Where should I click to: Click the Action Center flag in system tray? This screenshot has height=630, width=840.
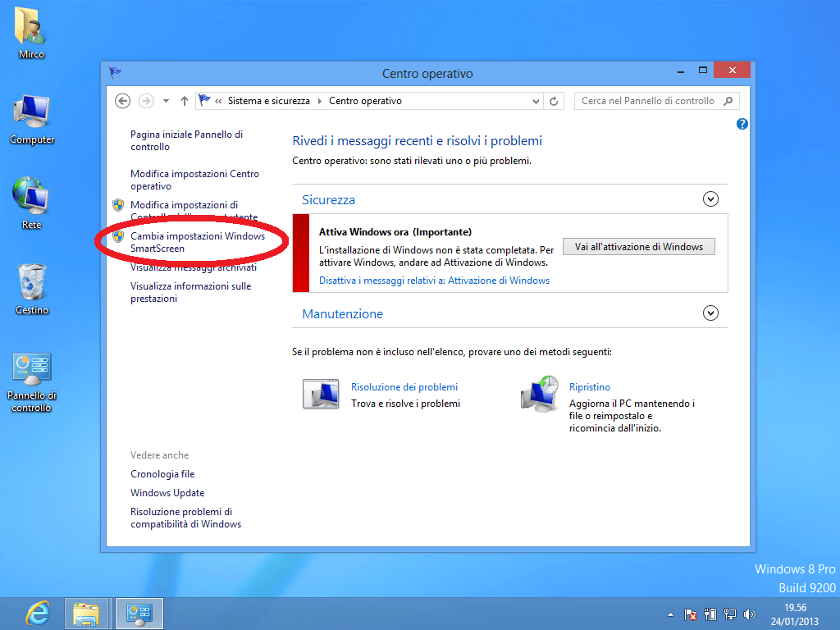tap(691, 614)
